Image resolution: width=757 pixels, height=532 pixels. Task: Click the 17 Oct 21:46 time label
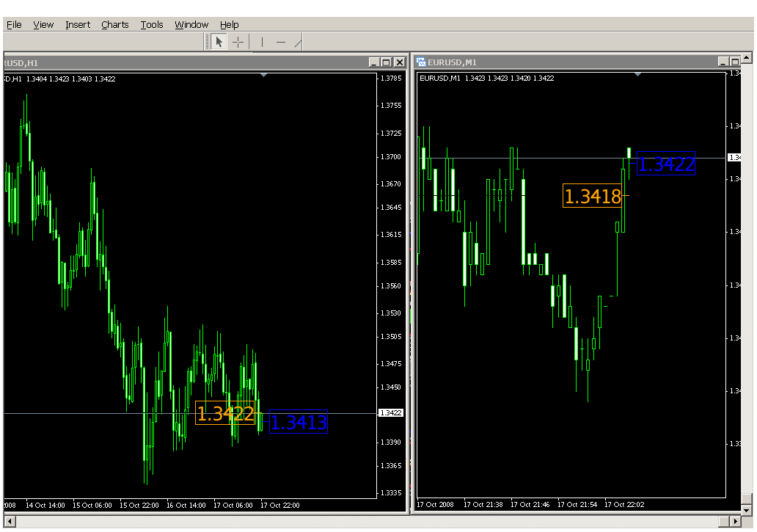[x=530, y=505]
